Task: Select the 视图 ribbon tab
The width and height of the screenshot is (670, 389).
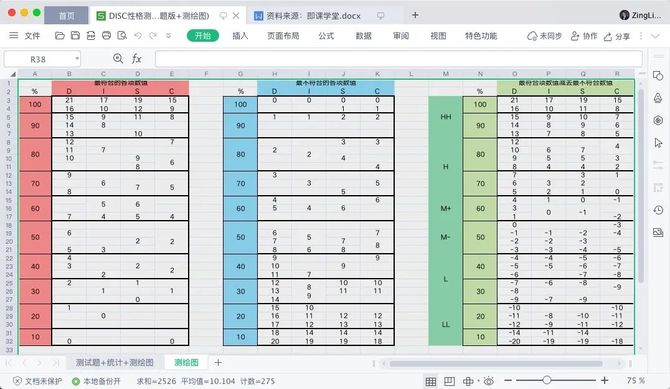Action: (x=438, y=36)
